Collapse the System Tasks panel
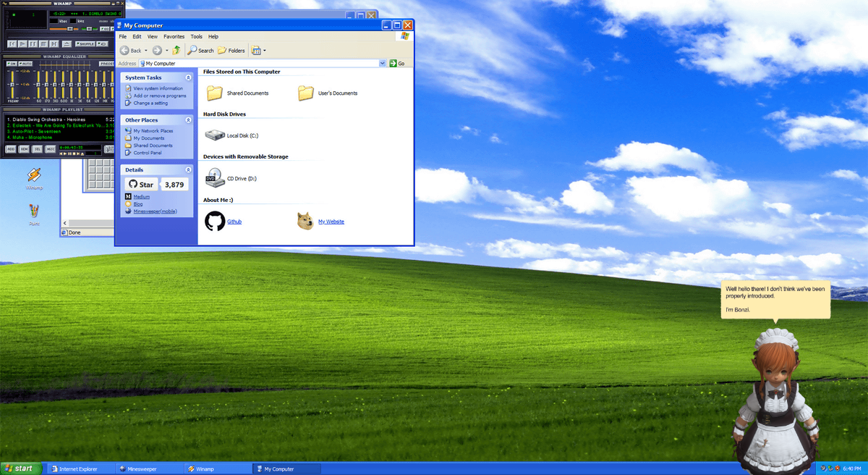 point(188,77)
